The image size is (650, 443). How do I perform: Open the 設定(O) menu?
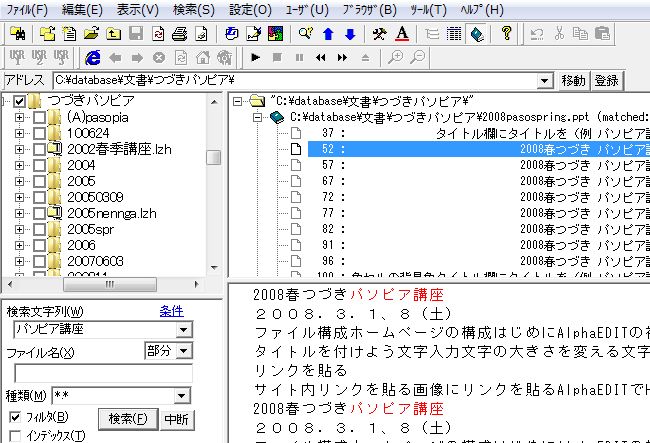pos(248,9)
